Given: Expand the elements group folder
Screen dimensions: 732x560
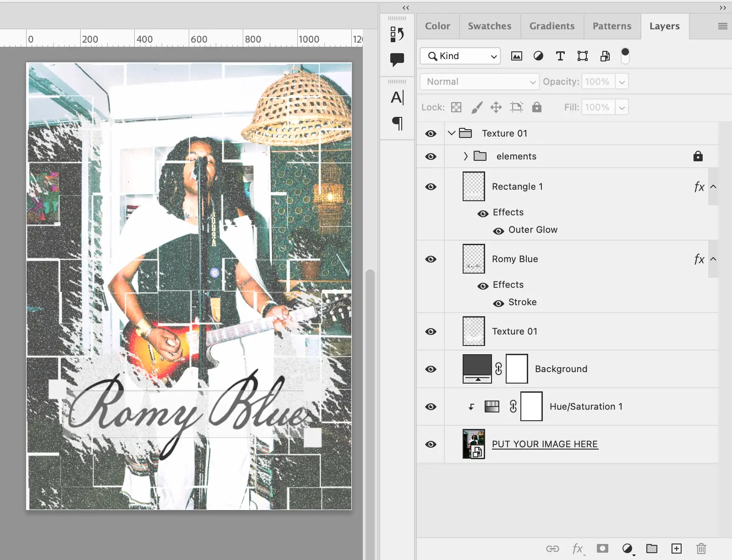Looking at the screenshot, I should tap(465, 156).
